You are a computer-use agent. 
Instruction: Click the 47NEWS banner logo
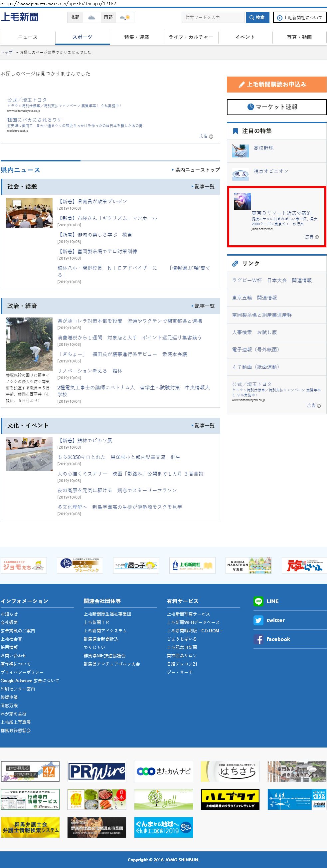click(x=30, y=771)
